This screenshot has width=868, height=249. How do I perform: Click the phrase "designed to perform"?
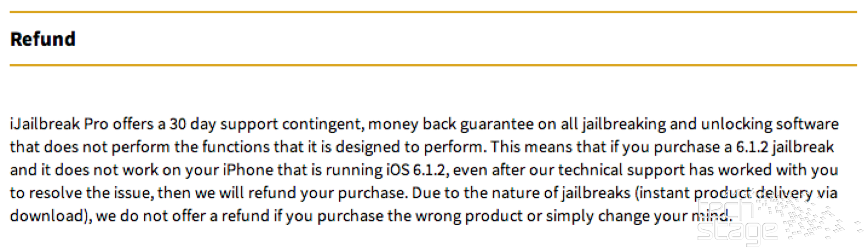pyautogui.click(x=408, y=147)
